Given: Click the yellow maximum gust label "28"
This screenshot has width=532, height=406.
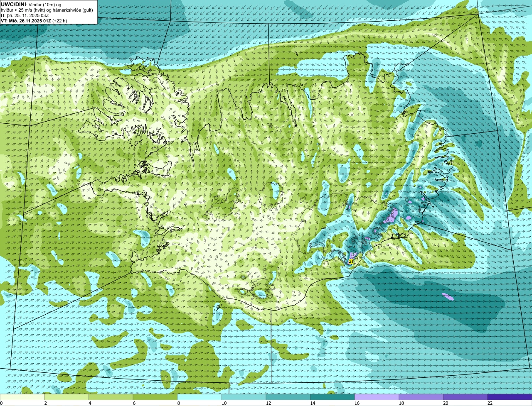Looking at the screenshot, I should 351,262.
